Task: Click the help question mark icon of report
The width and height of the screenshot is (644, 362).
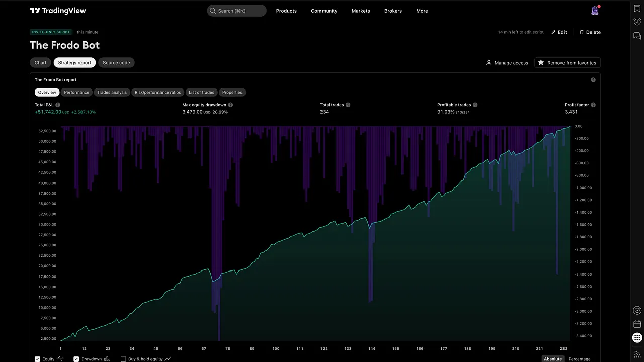Action: [593, 80]
